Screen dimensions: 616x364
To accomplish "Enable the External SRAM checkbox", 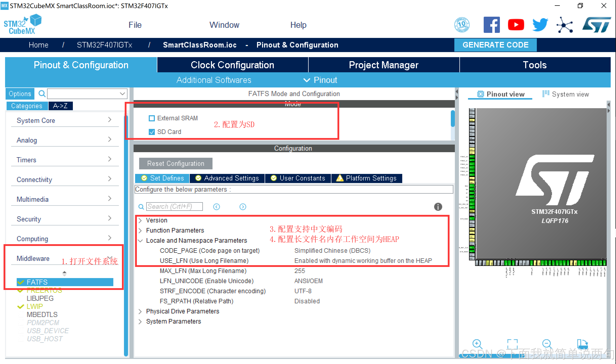I will [x=152, y=118].
